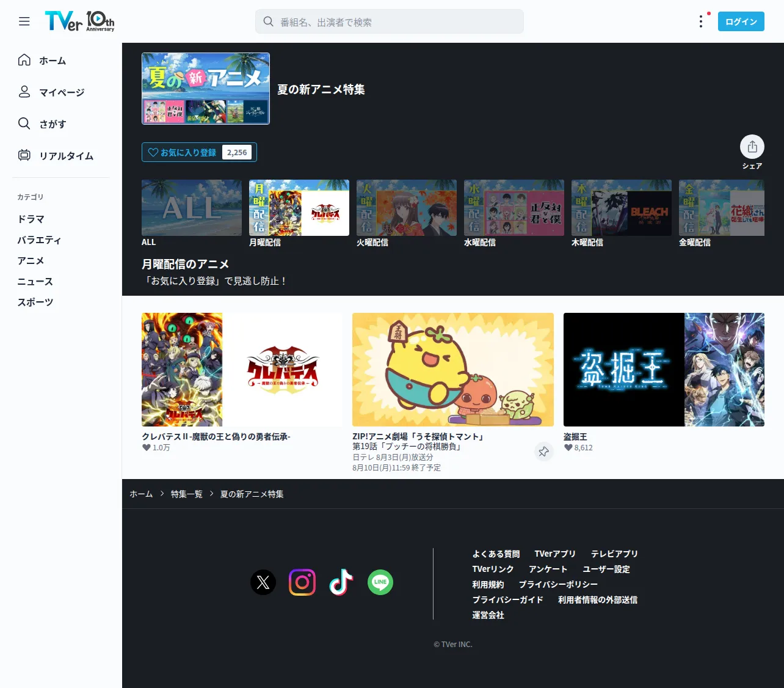784x688 pixels.
Task: Open リアルタイム in the sidebar
Action: coord(66,156)
